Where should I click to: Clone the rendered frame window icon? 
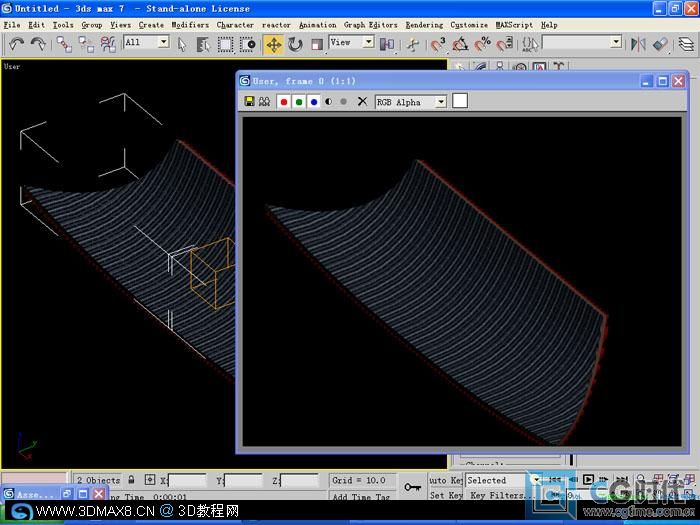(x=264, y=102)
